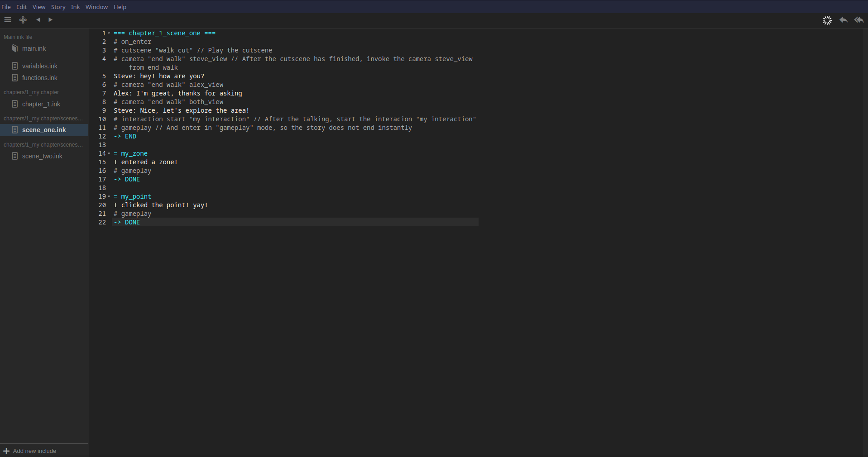Viewport: 868px width, 457px height.
Task: Click the functions.ink document icon
Action: point(15,78)
